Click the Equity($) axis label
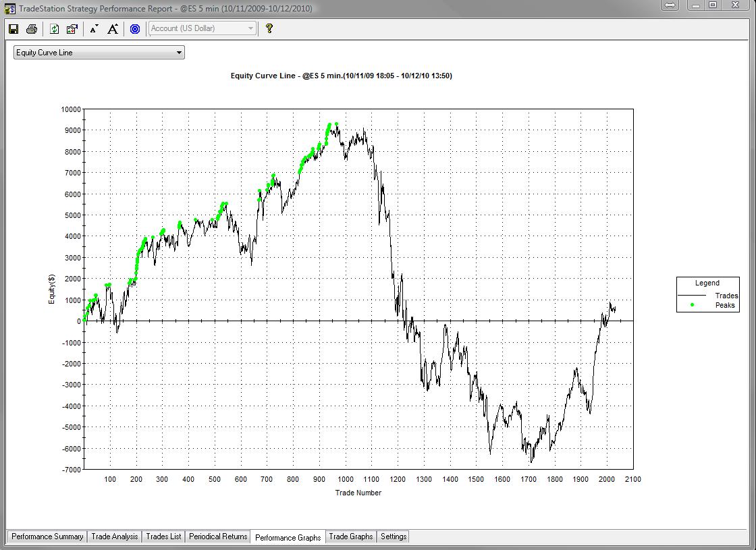Screen dimensions: 756x550 (x=51, y=289)
